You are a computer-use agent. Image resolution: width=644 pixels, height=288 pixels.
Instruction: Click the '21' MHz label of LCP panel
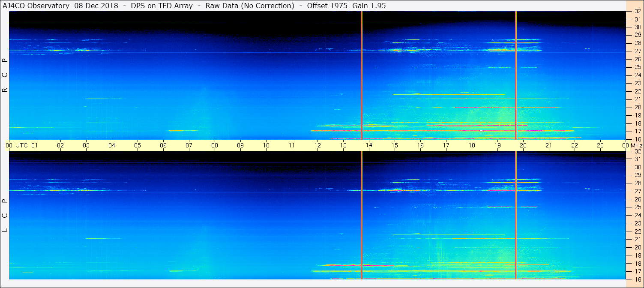(x=638, y=239)
